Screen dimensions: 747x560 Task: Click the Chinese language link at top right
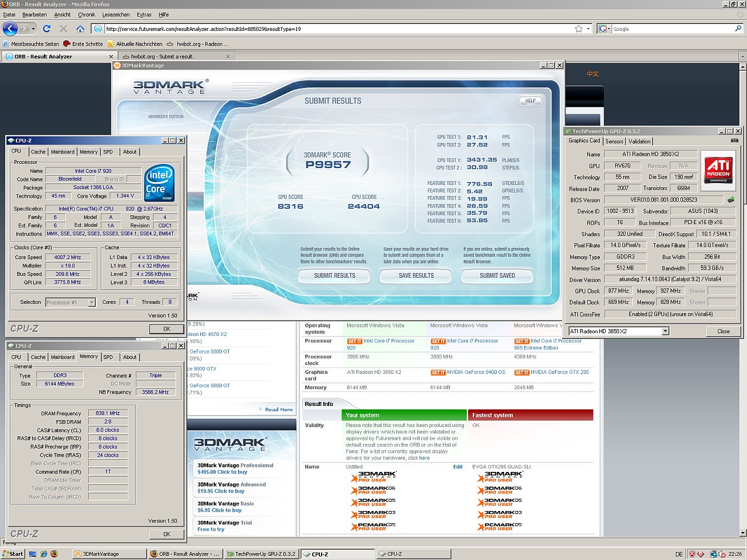tap(592, 74)
